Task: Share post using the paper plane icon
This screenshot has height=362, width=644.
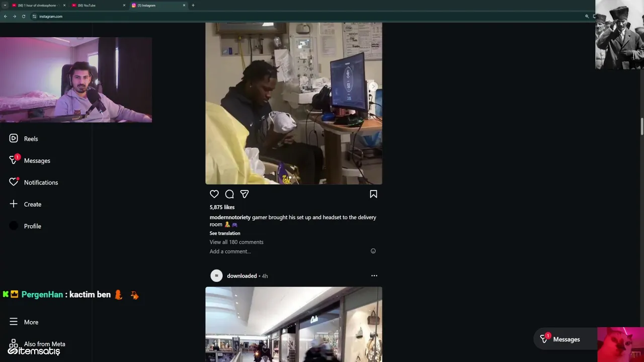Action: [245, 194]
